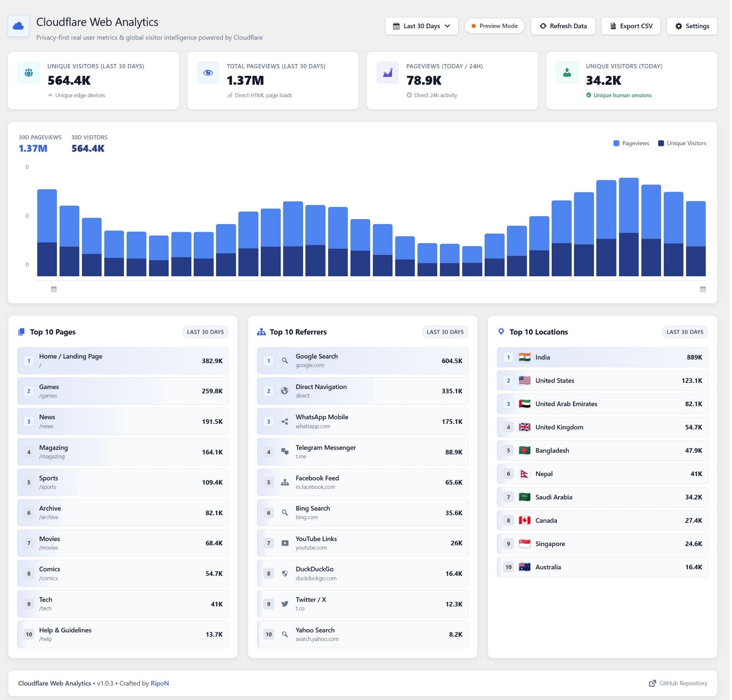Select the Home / Landing Page row
732x700 pixels.
(x=123, y=360)
